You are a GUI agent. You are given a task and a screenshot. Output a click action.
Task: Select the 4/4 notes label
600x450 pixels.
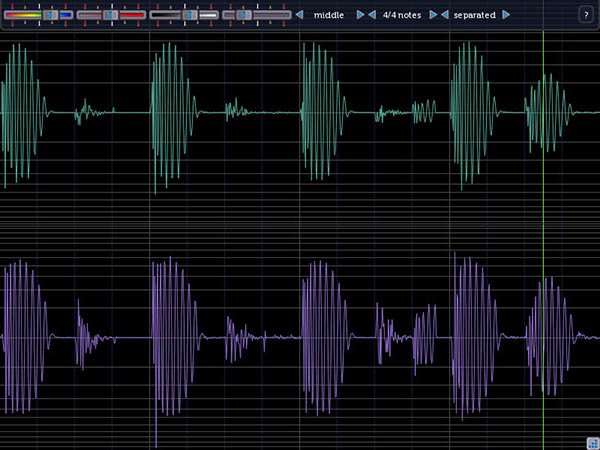tap(402, 15)
